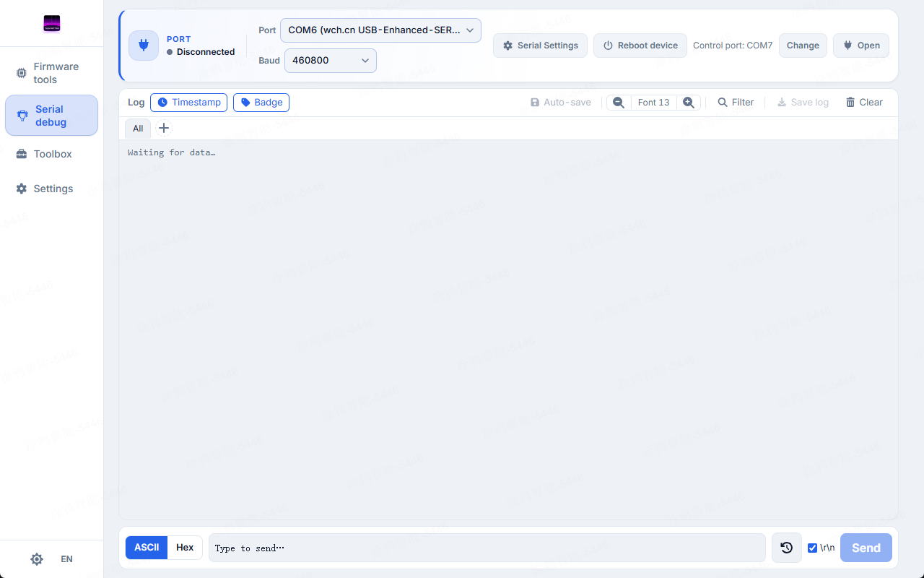Click Save log
Image resolution: width=924 pixels, height=578 pixels.
(x=803, y=103)
